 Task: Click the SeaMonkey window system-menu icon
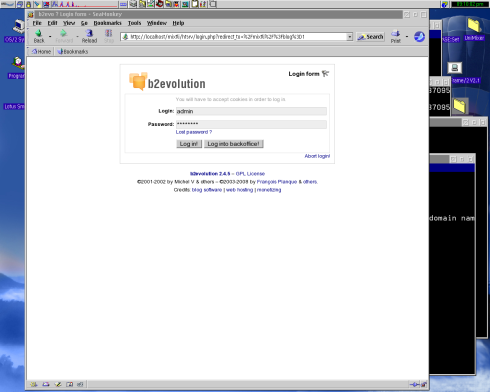31,14
